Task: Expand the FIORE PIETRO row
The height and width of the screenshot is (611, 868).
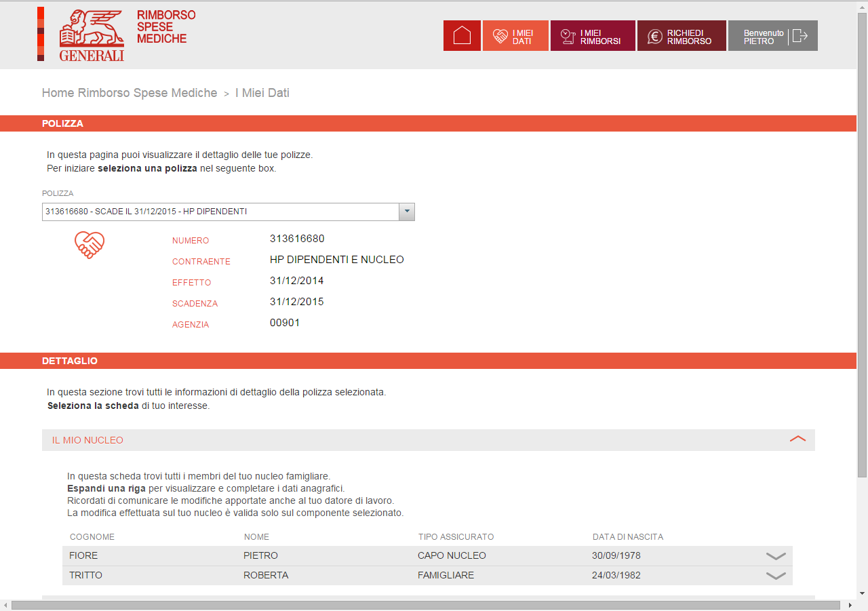Action: tap(776, 556)
